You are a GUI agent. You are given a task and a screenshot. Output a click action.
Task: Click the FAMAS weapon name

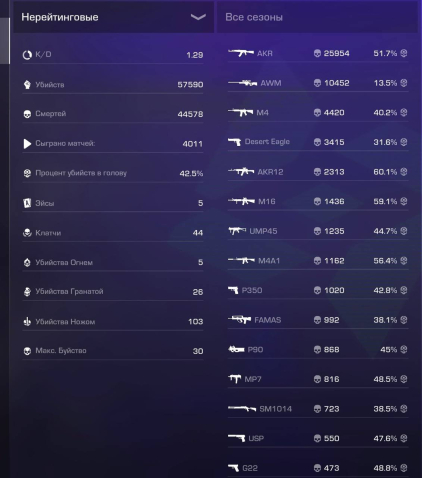click(268, 320)
